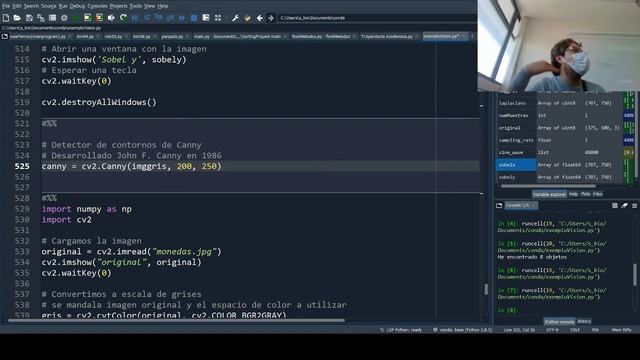The height and width of the screenshot is (360, 640).
Task: Switch to the Help pane tab
Action: click(573, 194)
